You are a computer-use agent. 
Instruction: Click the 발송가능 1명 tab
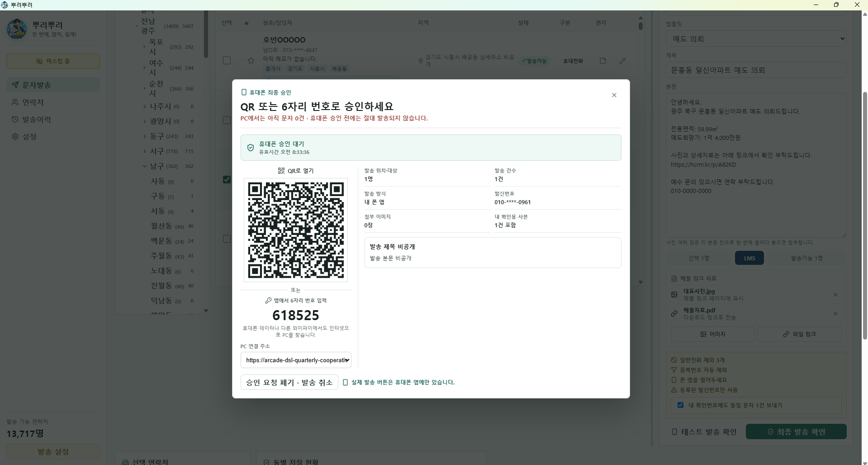(x=806, y=258)
